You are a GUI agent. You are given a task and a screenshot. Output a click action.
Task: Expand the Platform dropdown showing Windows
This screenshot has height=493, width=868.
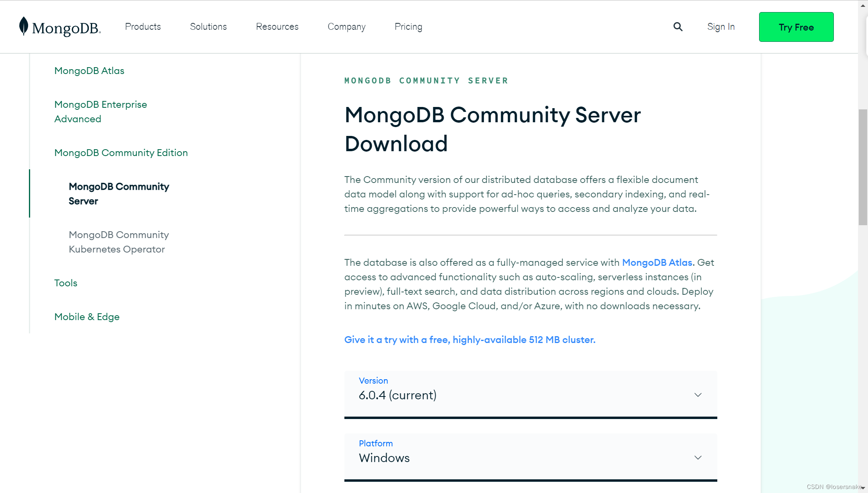pos(530,458)
